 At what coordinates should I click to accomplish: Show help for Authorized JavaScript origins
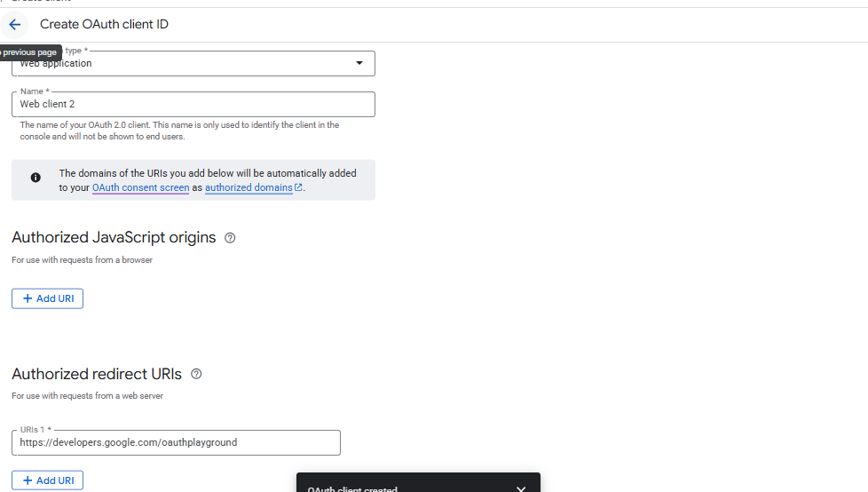(230, 238)
